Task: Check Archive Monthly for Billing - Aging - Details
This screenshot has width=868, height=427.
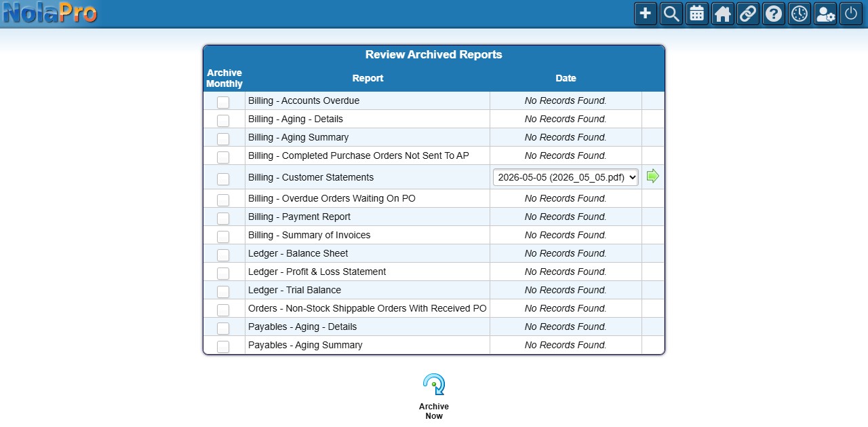Action: click(x=223, y=121)
